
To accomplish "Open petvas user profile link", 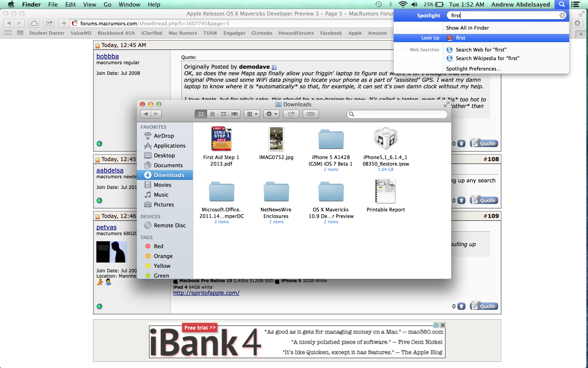I will click(106, 227).
